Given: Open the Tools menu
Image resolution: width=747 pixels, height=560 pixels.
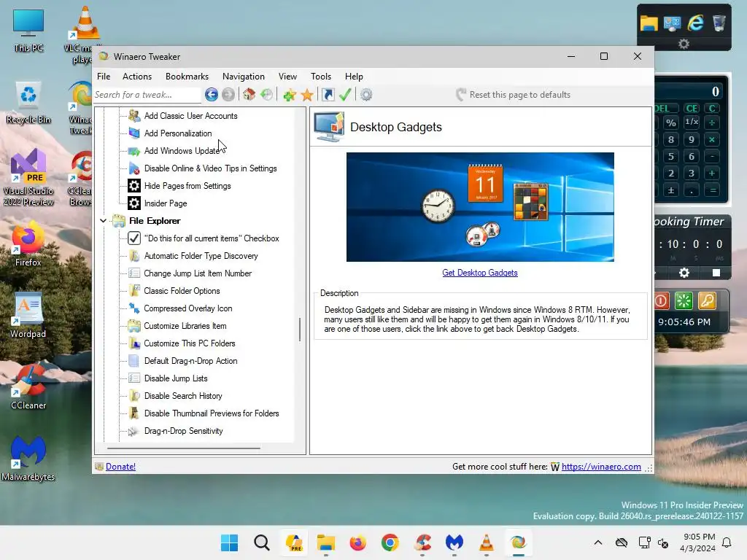Looking at the screenshot, I should (321, 76).
